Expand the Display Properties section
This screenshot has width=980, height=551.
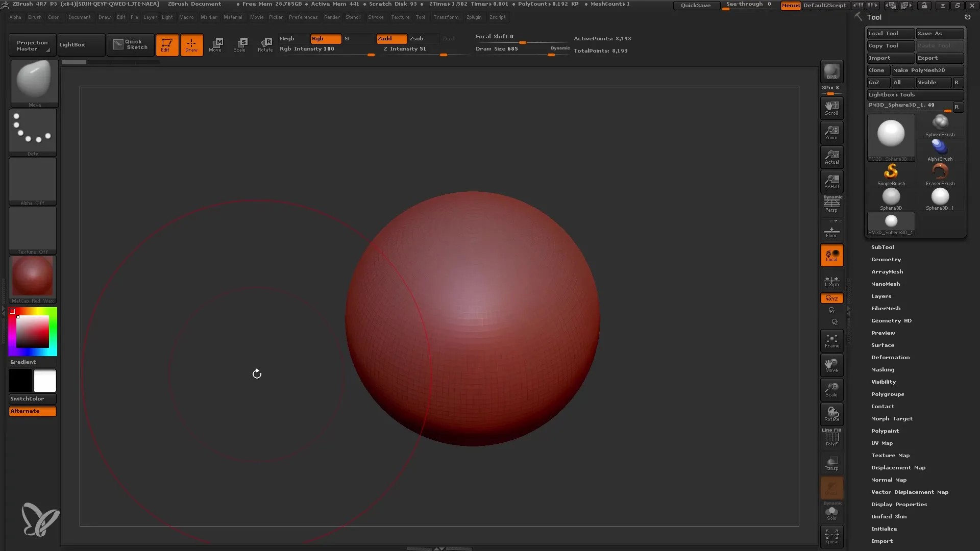[x=899, y=505]
